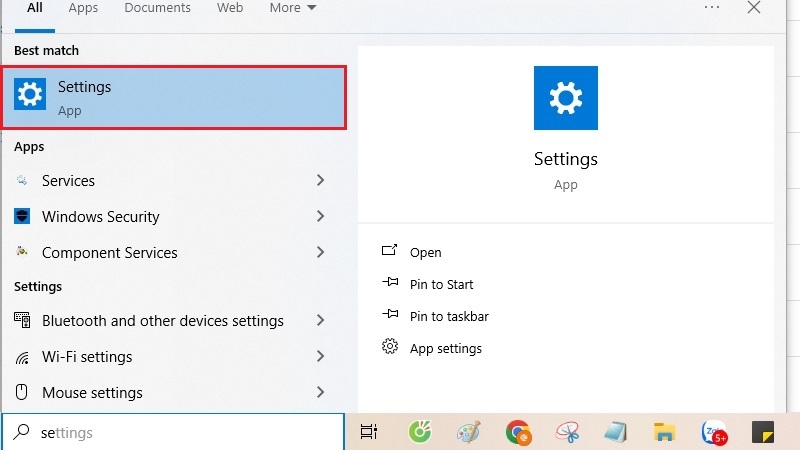Open the Settings app best match result
The image size is (800, 450).
pyautogui.click(x=174, y=97)
